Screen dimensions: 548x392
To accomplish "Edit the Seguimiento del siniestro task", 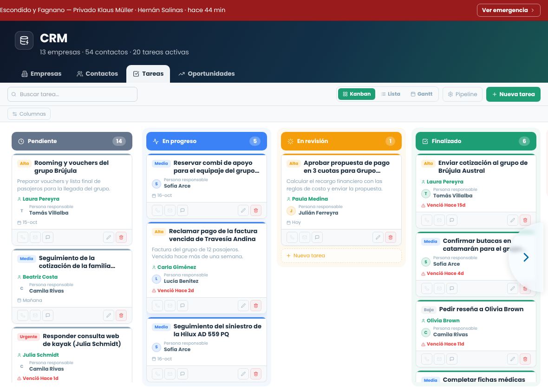I will [x=243, y=374].
